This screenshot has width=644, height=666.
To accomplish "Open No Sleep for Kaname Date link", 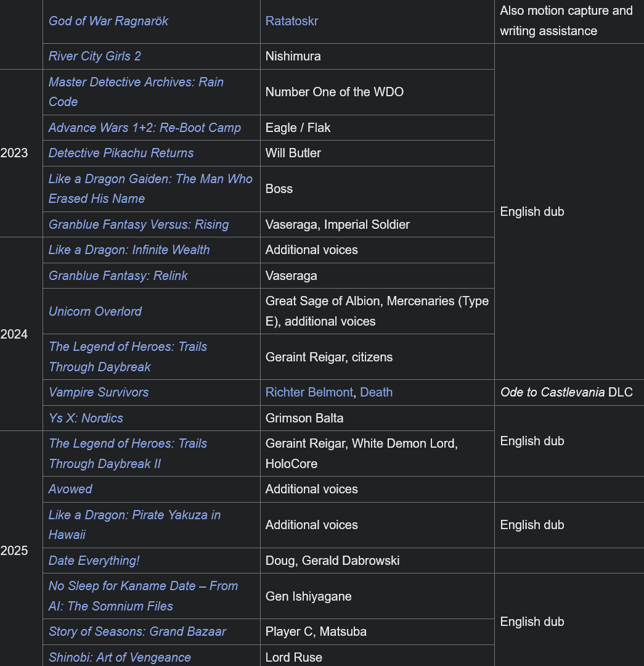I will pos(143,596).
